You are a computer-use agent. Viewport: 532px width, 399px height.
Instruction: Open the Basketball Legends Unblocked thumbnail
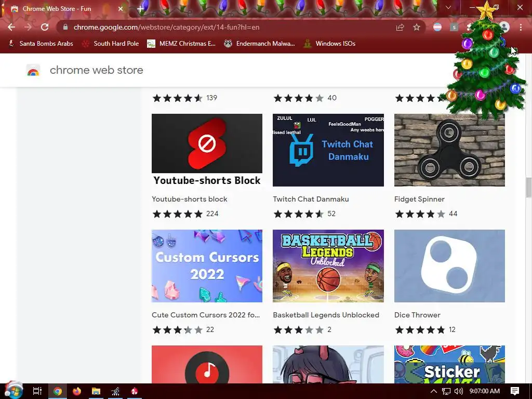click(328, 266)
